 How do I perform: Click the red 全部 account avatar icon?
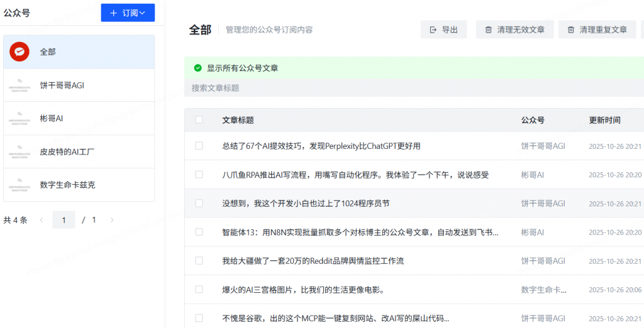point(19,52)
